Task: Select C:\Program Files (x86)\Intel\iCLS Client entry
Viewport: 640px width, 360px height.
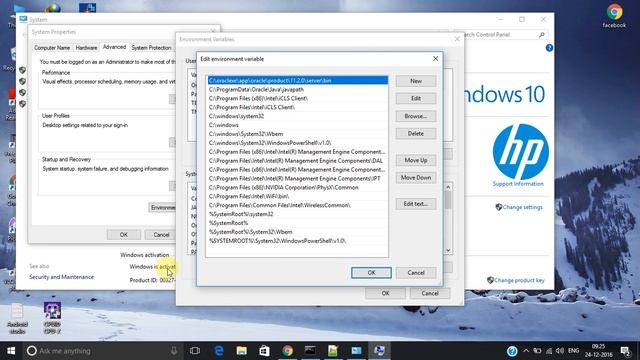Action: (298, 98)
